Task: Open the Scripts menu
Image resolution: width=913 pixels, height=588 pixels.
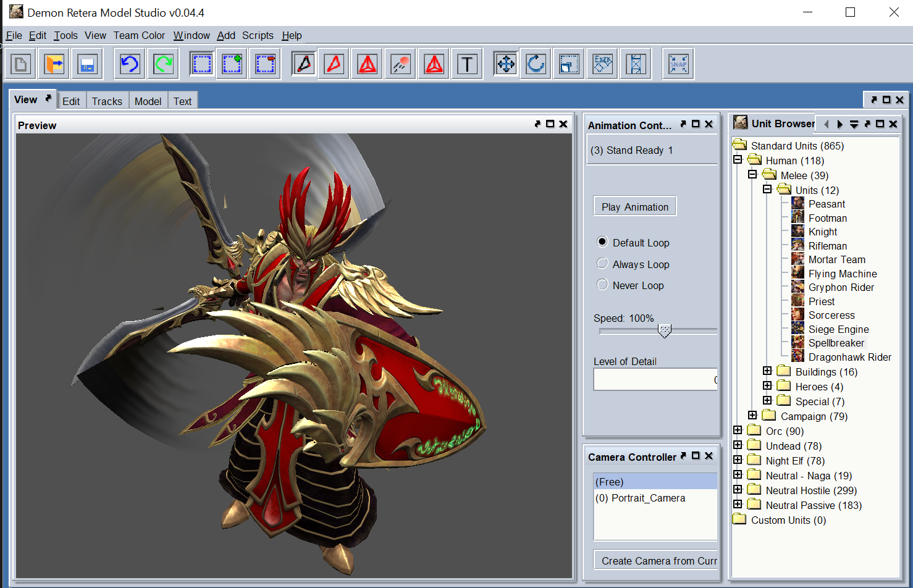Action: (258, 35)
